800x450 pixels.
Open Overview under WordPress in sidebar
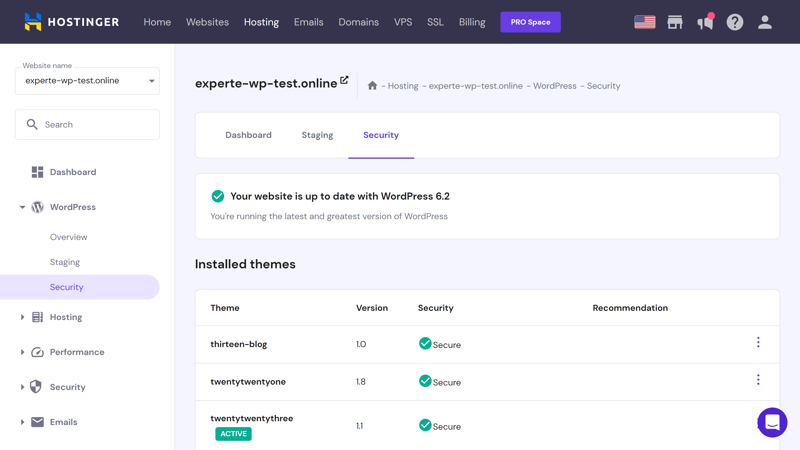68,237
